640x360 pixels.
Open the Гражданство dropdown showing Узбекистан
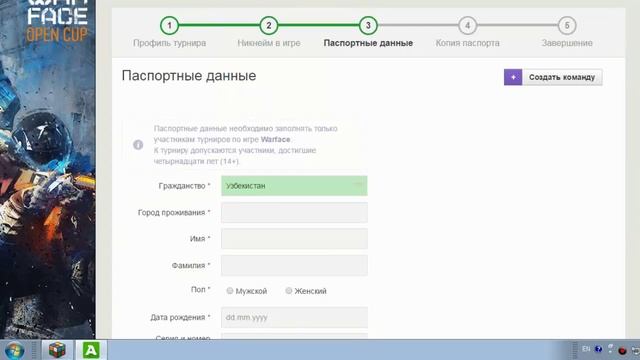294,186
